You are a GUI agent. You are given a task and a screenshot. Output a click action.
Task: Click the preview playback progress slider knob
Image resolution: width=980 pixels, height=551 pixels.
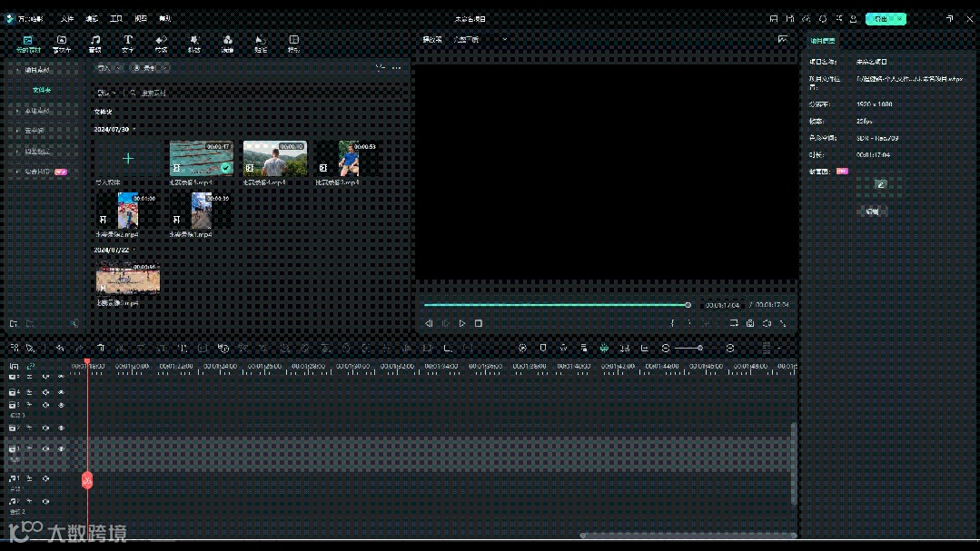click(x=688, y=305)
